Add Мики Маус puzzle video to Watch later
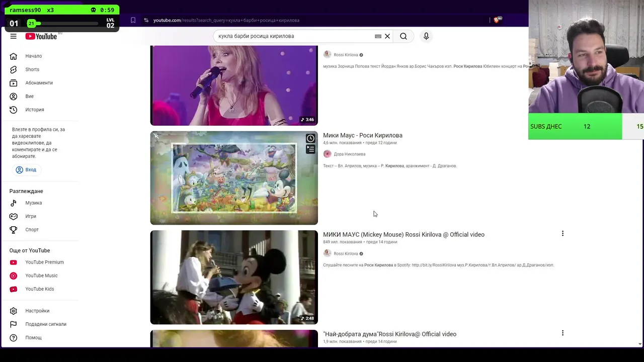The image size is (644, 362). click(310, 139)
